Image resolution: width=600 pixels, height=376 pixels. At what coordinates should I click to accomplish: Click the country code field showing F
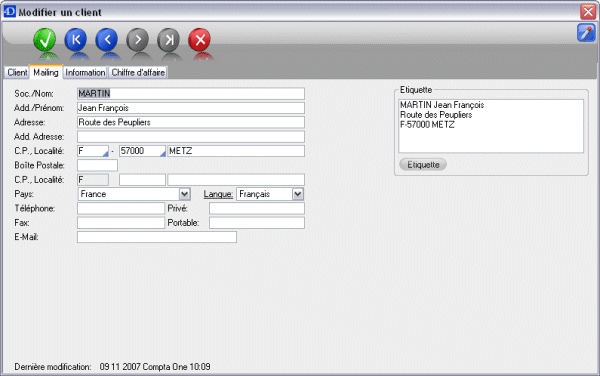pyautogui.click(x=93, y=151)
